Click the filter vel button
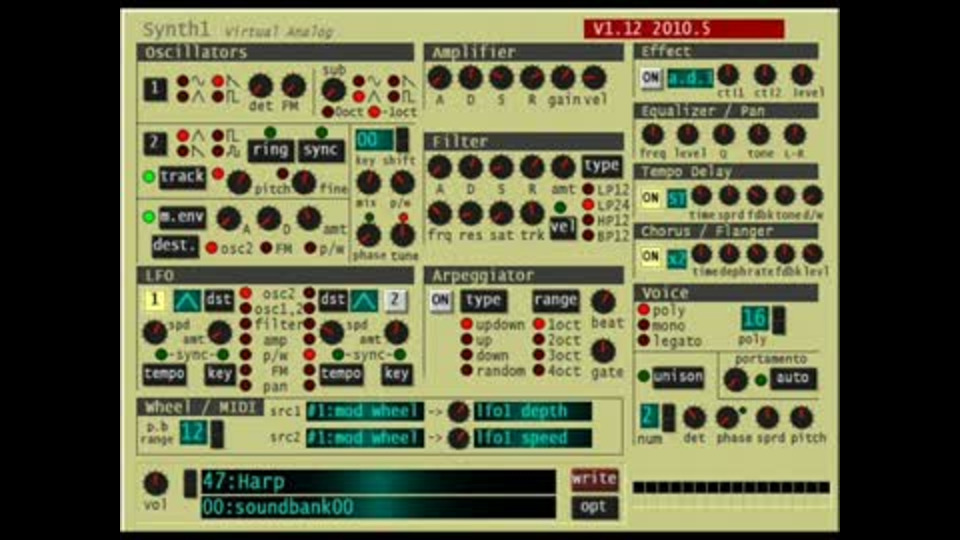Image resolution: width=960 pixels, height=540 pixels. click(563, 228)
